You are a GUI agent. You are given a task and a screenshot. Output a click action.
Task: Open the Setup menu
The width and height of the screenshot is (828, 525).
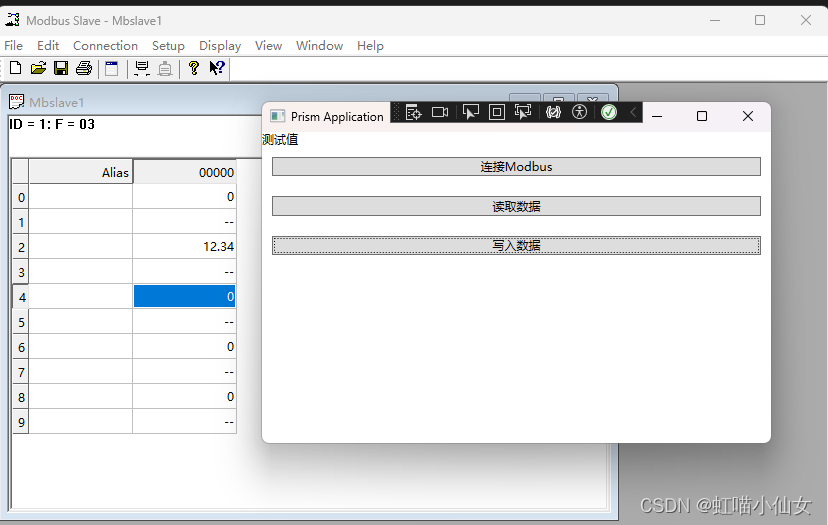(x=168, y=46)
